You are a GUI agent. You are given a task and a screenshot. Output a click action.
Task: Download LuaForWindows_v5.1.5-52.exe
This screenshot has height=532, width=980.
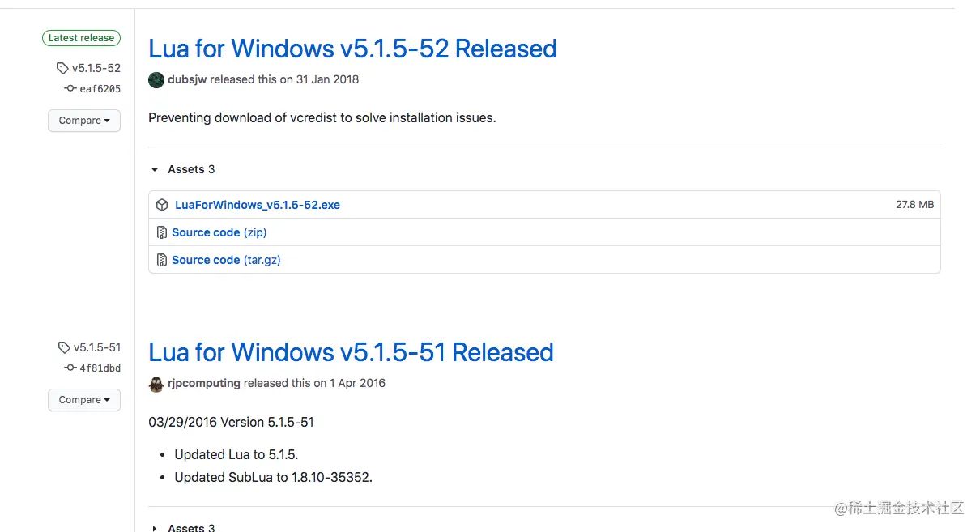click(x=257, y=205)
